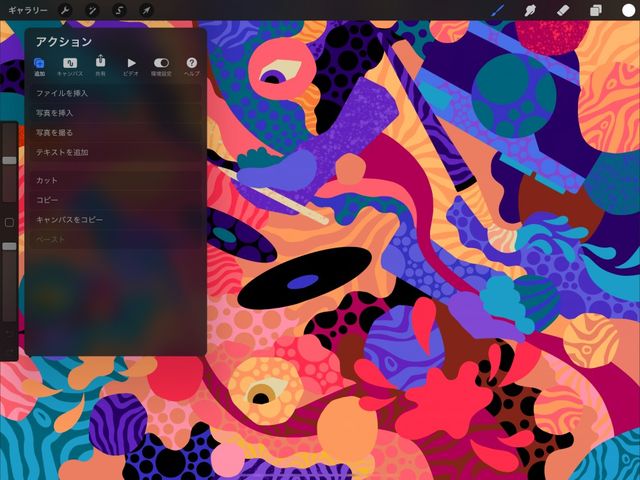
Task: Activate the Transform arrow tool
Action: coord(146,10)
